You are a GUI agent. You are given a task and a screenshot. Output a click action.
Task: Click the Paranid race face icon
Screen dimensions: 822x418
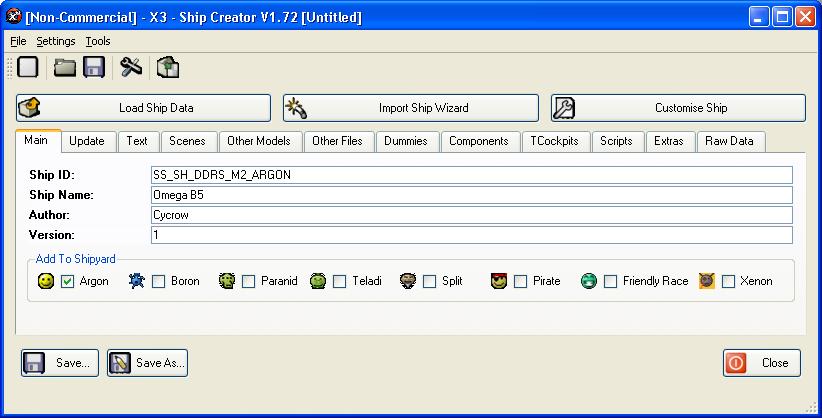pos(227,281)
